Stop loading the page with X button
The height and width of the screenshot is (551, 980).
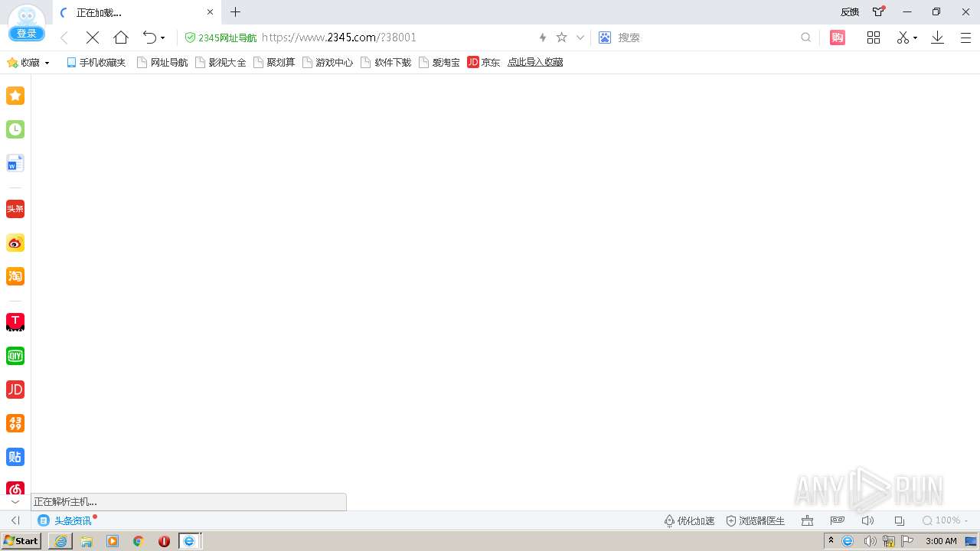coord(93,37)
